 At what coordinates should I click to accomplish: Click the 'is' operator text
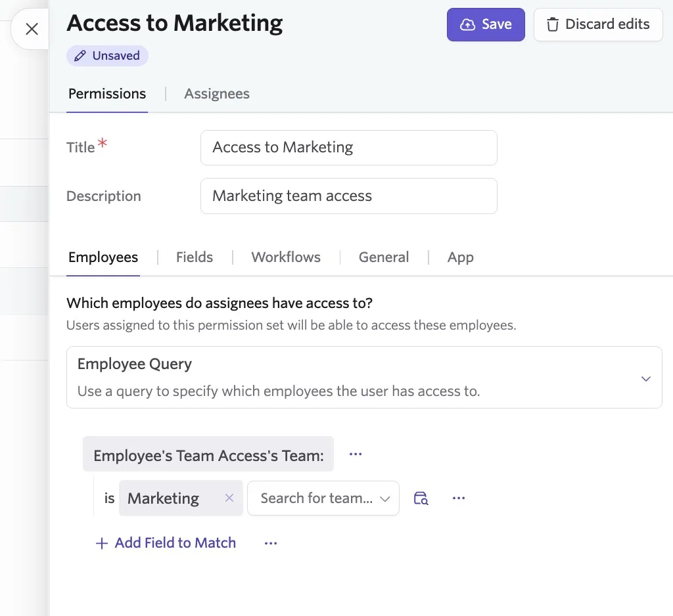click(x=110, y=498)
